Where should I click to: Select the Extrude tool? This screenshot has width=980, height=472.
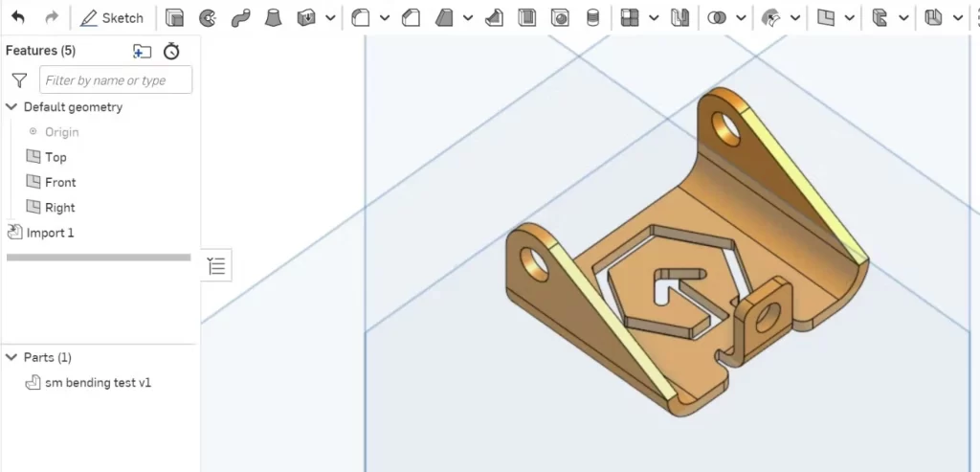174,17
